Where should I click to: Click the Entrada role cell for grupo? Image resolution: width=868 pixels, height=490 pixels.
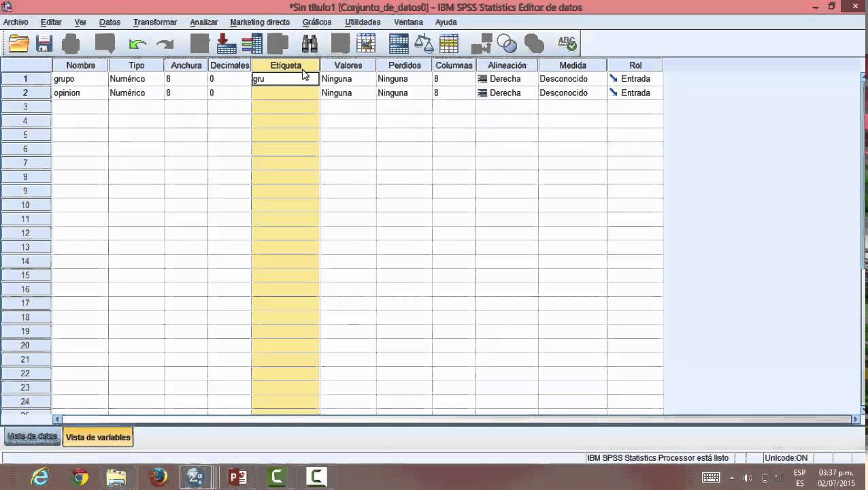point(635,79)
